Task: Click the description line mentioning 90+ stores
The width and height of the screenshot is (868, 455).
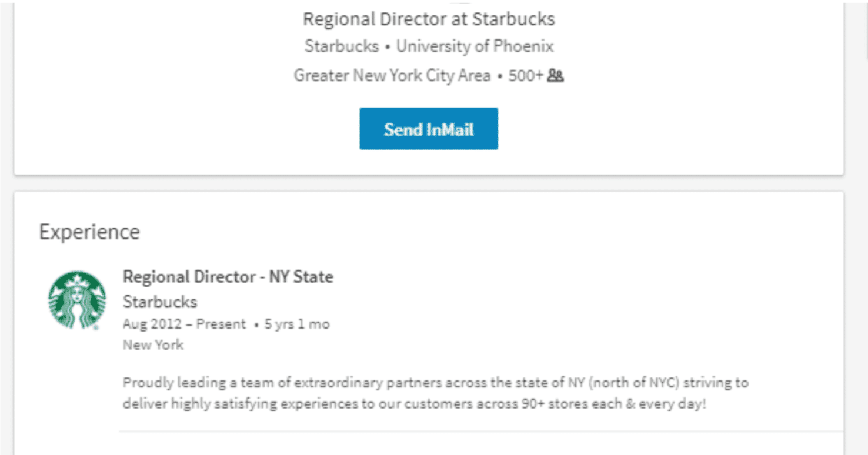Action: pos(414,404)
